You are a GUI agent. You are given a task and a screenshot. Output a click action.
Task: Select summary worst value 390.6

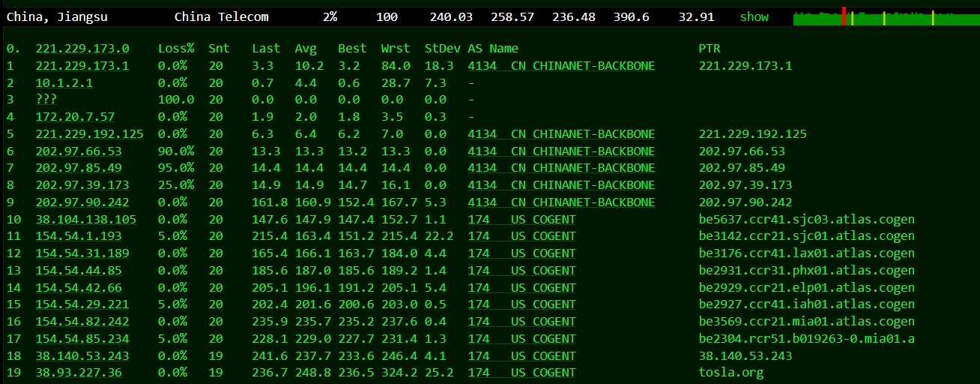point(632,16)
